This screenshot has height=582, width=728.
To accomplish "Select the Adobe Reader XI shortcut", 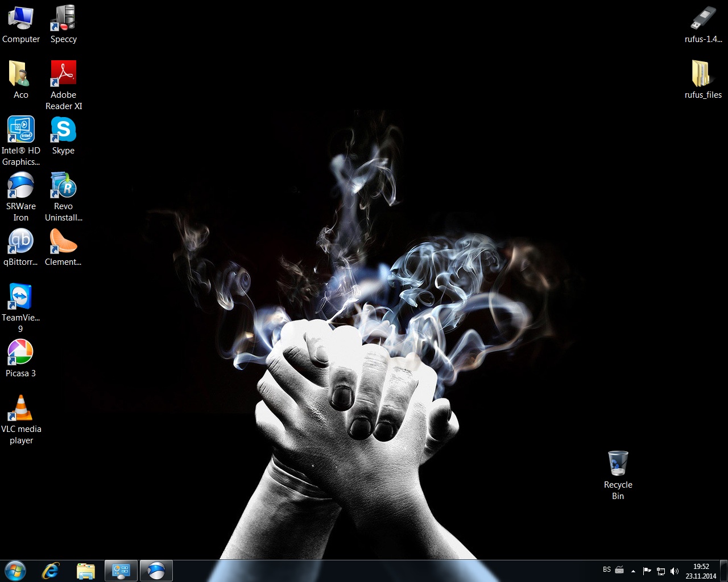I will 63,86.
